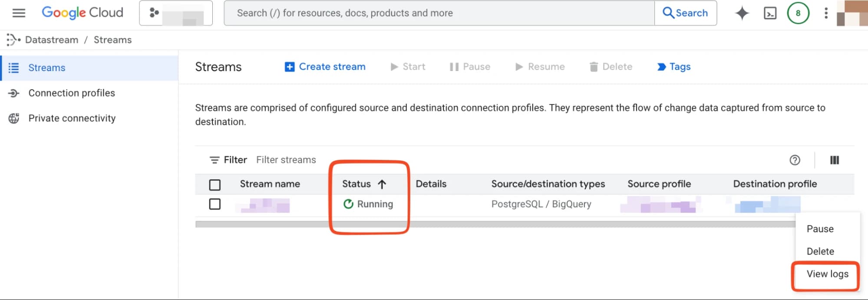The image size is (868, 300).
Task: Click the Create stream button
Action: 325,67
